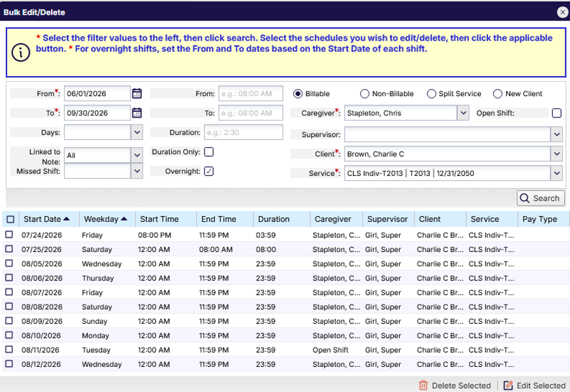Select the Split Service radio option
The height and width of the screenshot is (392, 570).
(431, 93)
